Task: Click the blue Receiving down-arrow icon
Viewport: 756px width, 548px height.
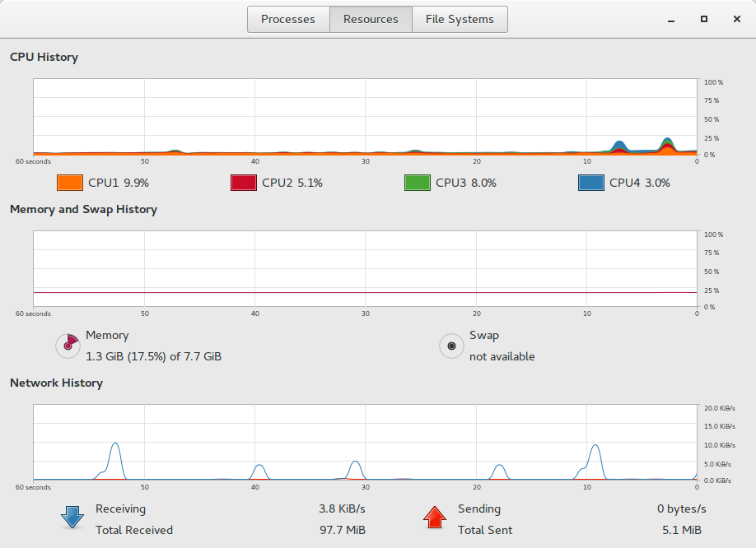Action: coord(72,518)
